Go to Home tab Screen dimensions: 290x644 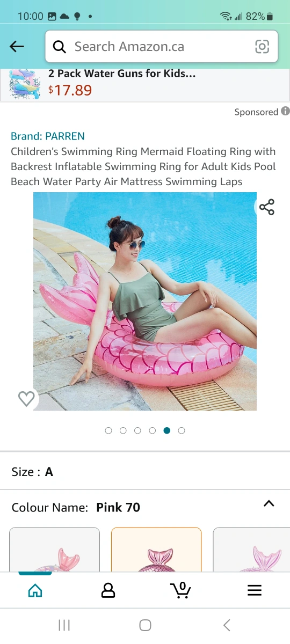click(35, 590)
